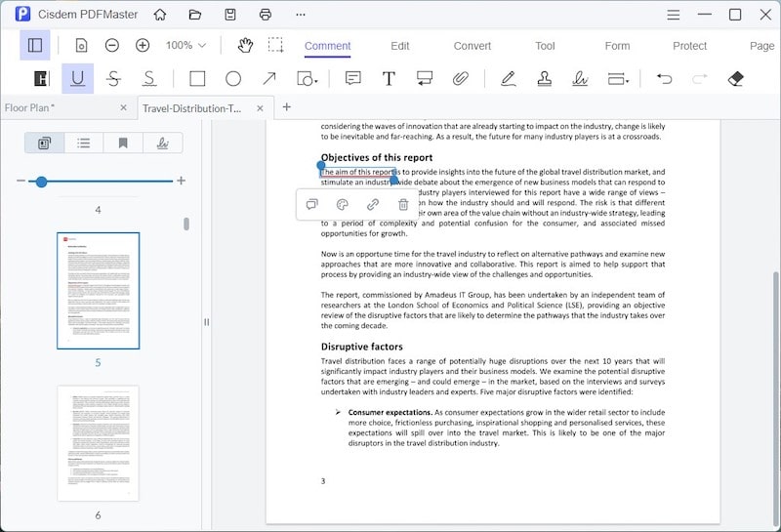Change underline color with palette icon
The height and width of the screenshot is (532, 781).
[343, 204]
